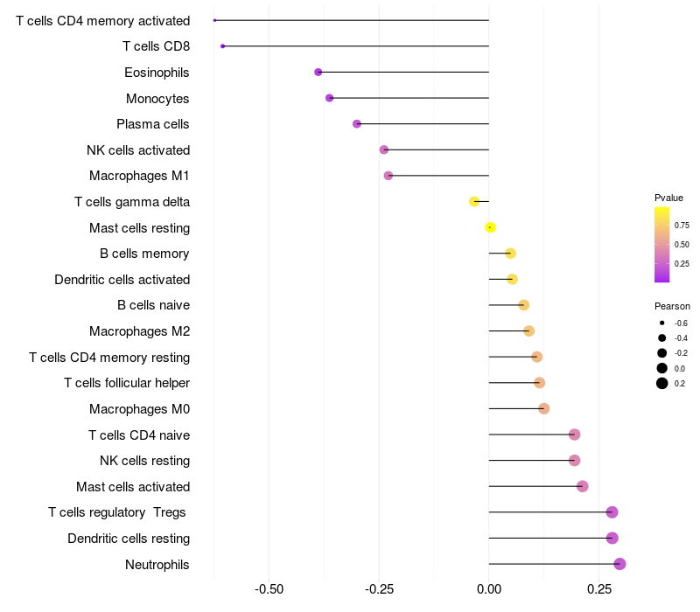The width and height of the screenshot is (700, 612).
Task: Click the Pearson legend -0.6 size dot
Action: click(x=662, y=323)
